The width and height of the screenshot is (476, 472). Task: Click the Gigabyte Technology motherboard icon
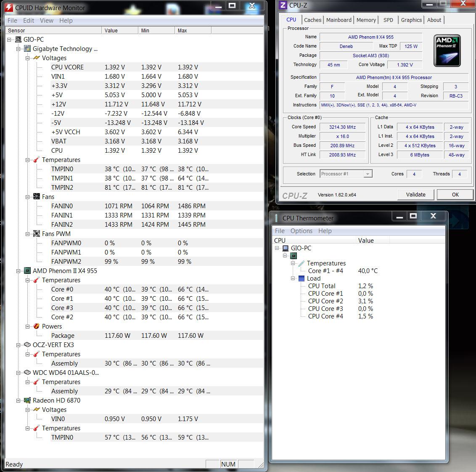coord(27,49)
